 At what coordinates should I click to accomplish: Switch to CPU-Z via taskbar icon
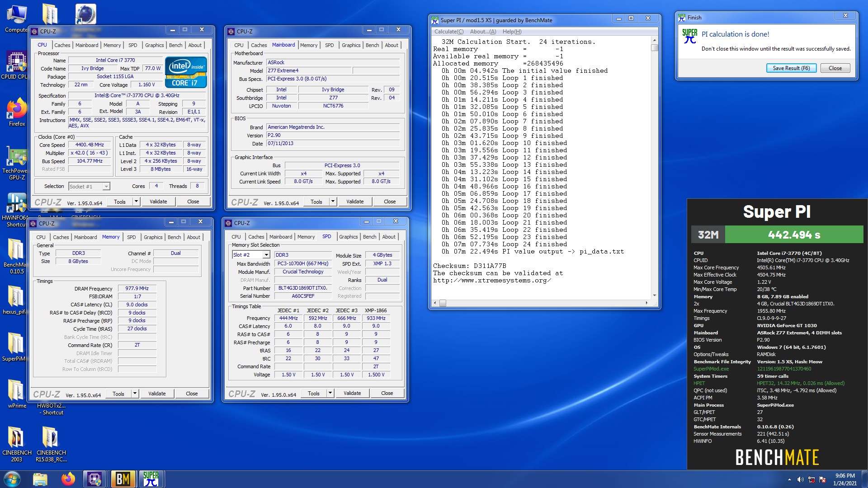pyautogui.click(x=94, y=479)
